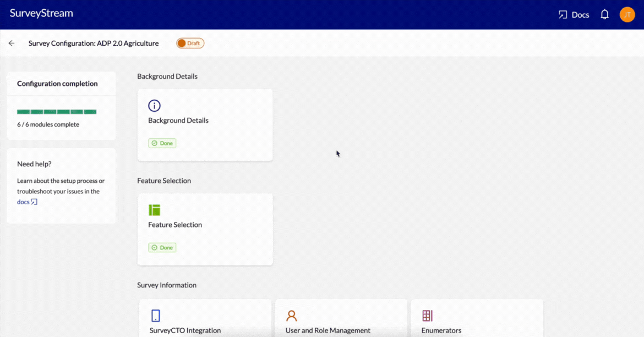Click '6 / 6 modules complete' text

pos(48,124)
